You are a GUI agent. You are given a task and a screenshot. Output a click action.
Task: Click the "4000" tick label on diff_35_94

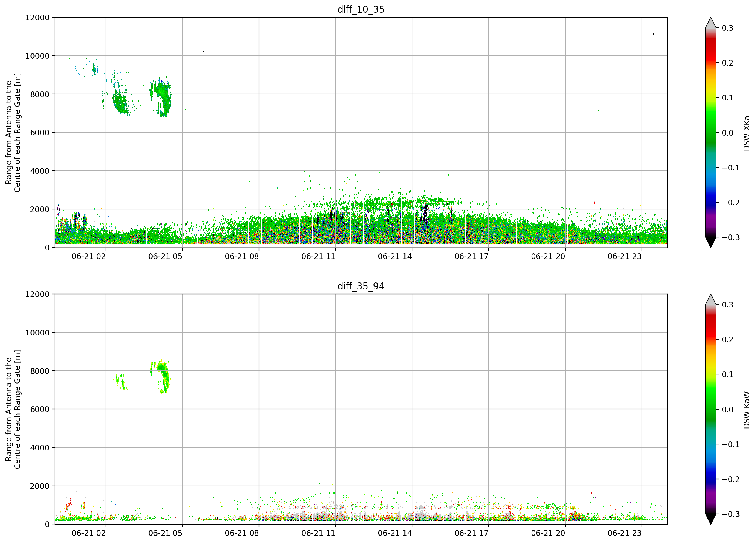click(40, 448)
